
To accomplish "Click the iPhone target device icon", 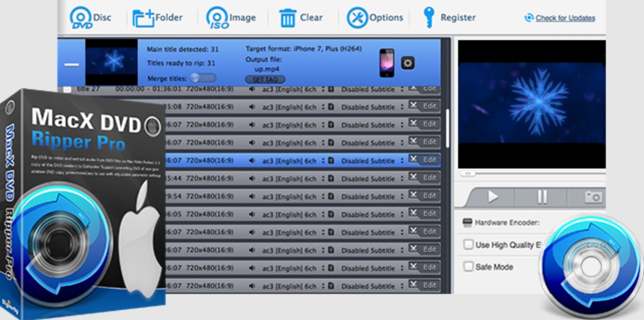I will [x=387, y=63].
